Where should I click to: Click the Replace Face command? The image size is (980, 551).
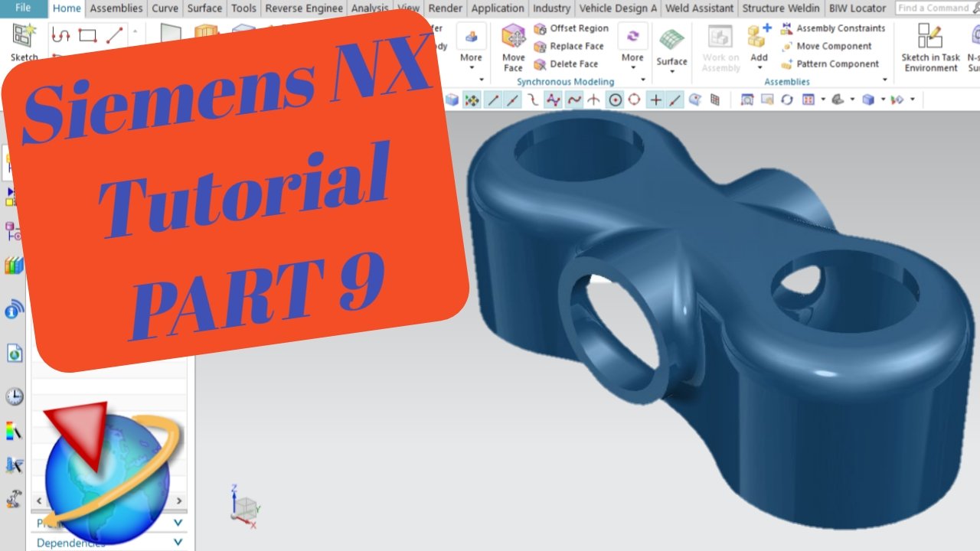[569, 46]
